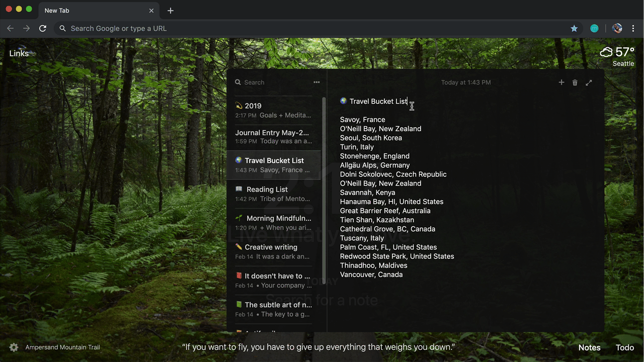This screenshot has width=644, height=362.
Task: Click the browser forward arrow
Action: (26, 29)
